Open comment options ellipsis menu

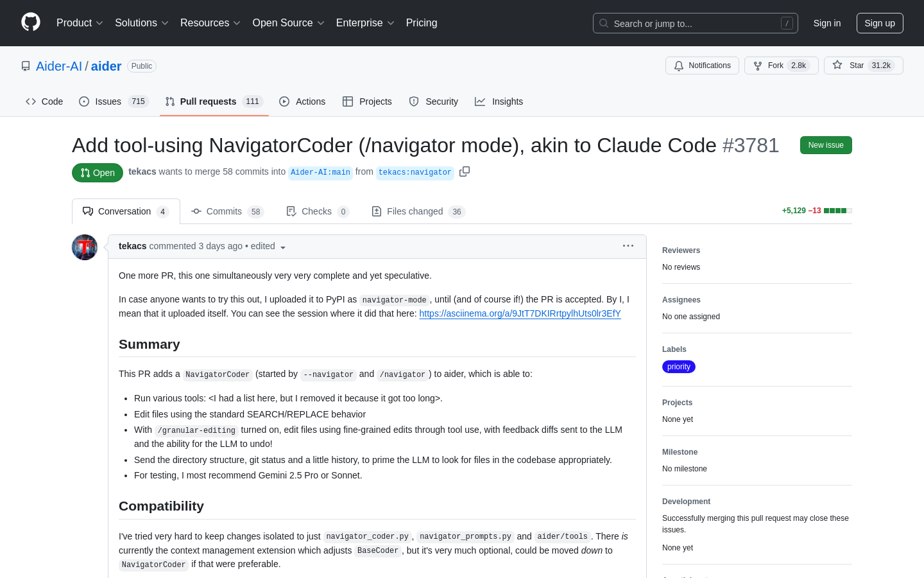[x=628, y=246]
